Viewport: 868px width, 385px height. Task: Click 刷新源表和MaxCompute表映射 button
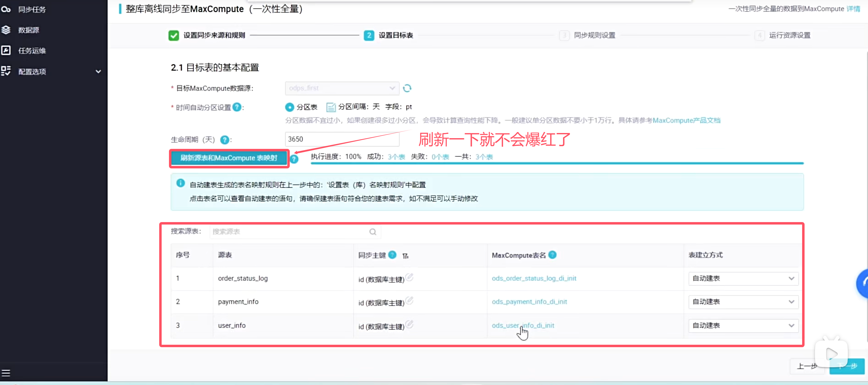coord(229,158)
